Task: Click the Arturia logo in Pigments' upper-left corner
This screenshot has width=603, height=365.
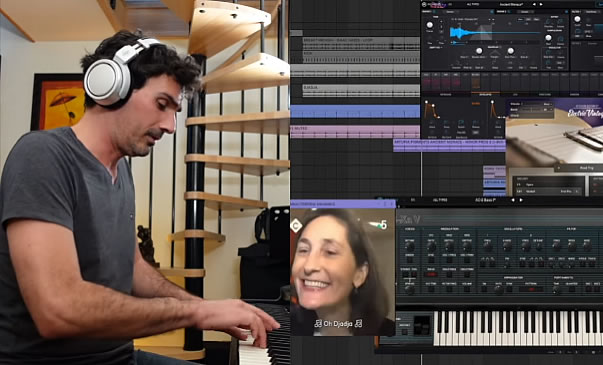Action: pos(424,5)
